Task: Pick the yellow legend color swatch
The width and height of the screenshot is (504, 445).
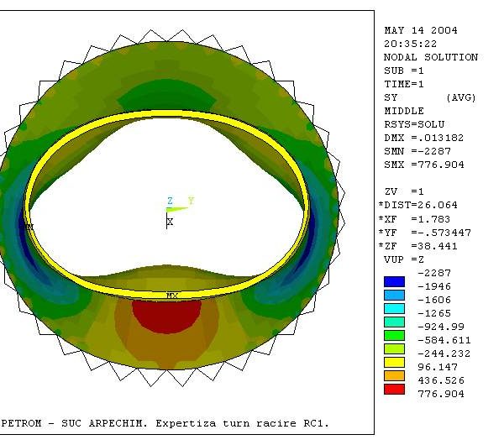Action: [x=394, y=362]
